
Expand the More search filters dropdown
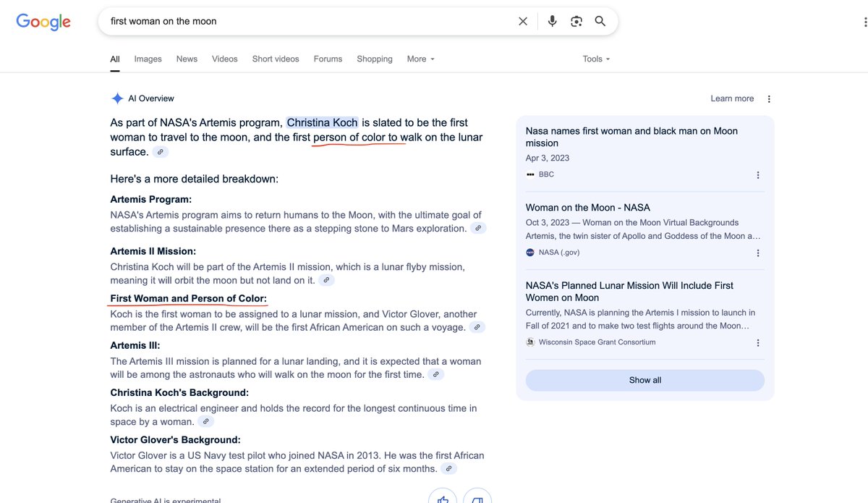(x=421, y=59)
